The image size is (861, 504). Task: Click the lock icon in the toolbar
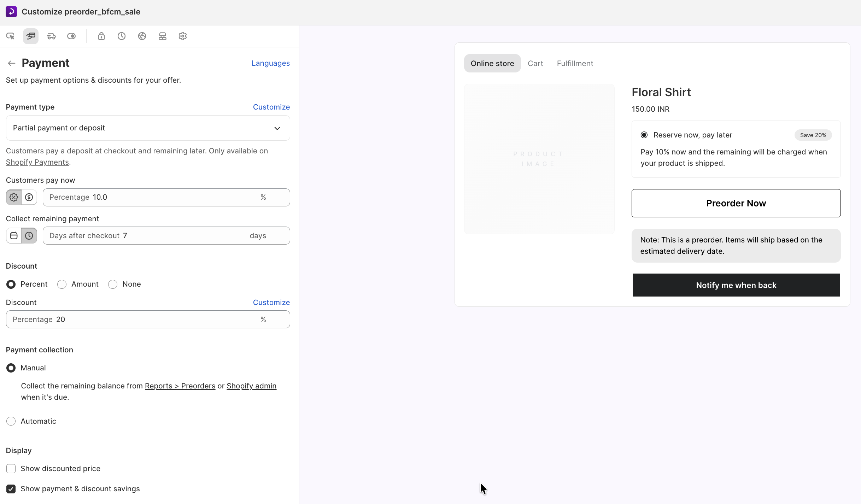[101, 36]
